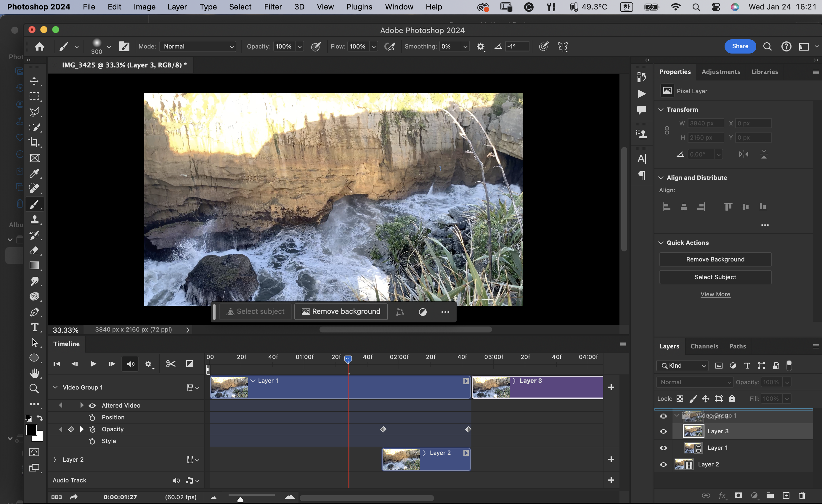822x504 pixels.
Task: Select the Hand tool
Action: tap(34, 373)
